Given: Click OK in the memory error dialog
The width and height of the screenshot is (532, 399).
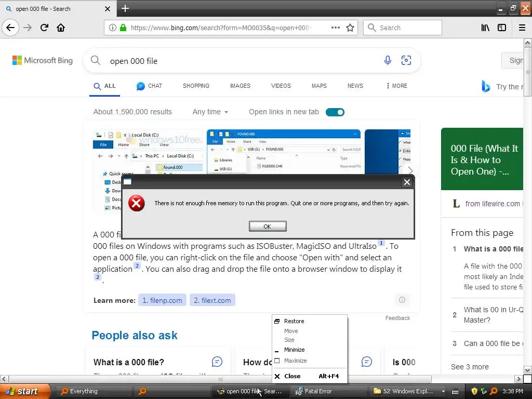Looking at the screenshot, I should click(268, 227).
